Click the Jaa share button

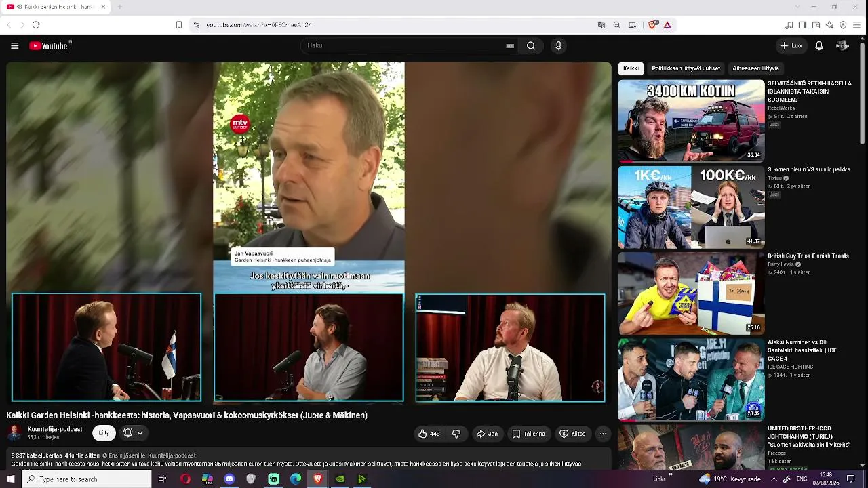tap(487, 434)
